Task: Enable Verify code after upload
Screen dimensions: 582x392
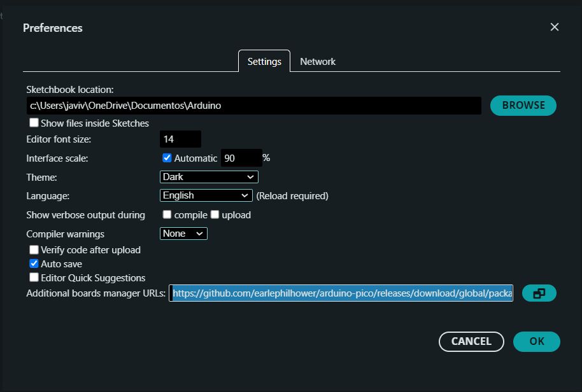Action: pos(34,249)
